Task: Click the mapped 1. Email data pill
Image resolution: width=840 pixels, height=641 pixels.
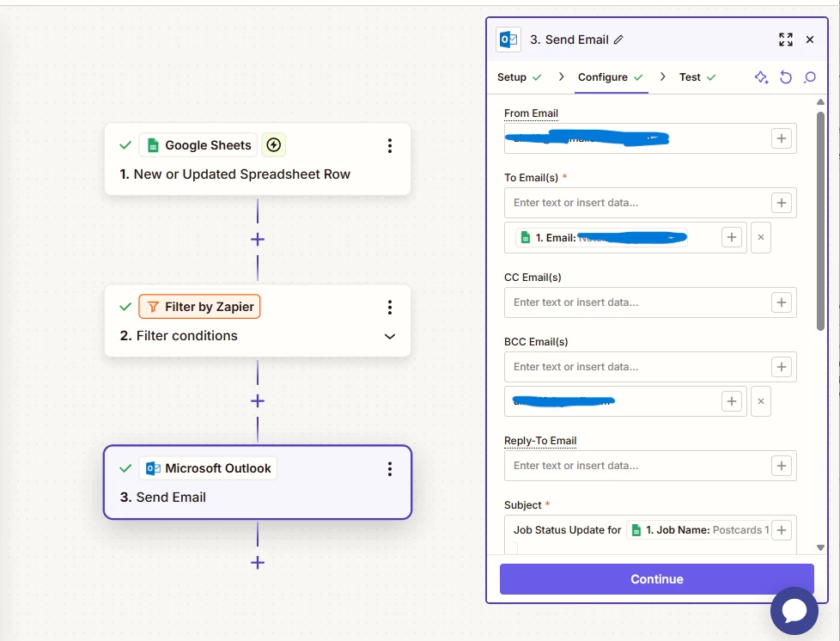Action: pyautogui.click(x=601, y=237)
